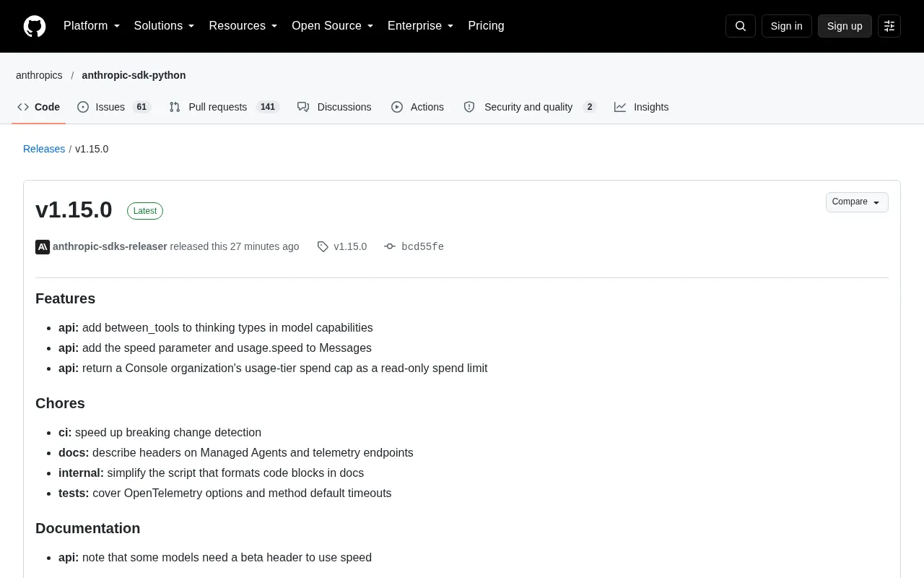Open commit bcd55fe link
The width and height of the screenshot is (924, 578).
422,247
